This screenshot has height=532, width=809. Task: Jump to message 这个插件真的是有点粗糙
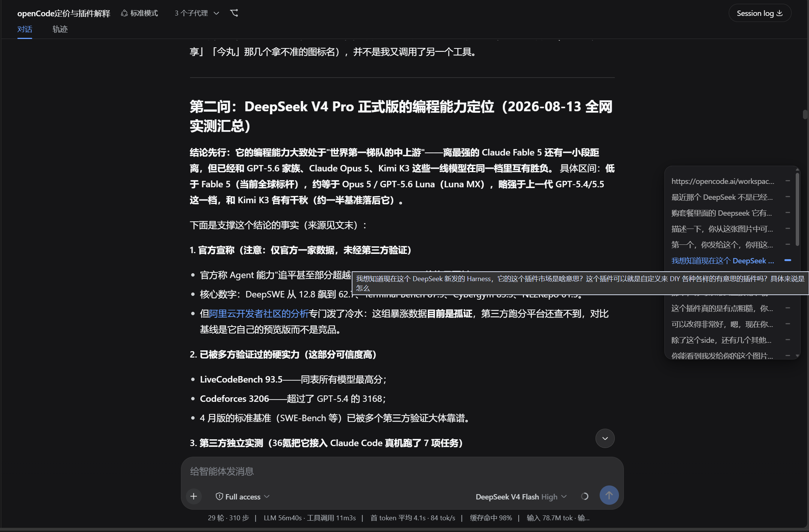click(x=722, y=308)
